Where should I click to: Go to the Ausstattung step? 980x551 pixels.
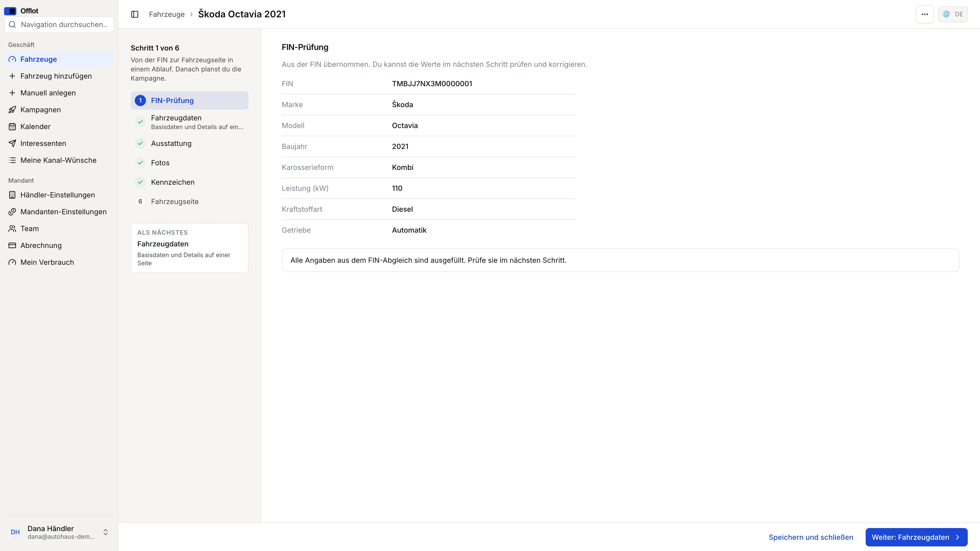click(189, 143)
